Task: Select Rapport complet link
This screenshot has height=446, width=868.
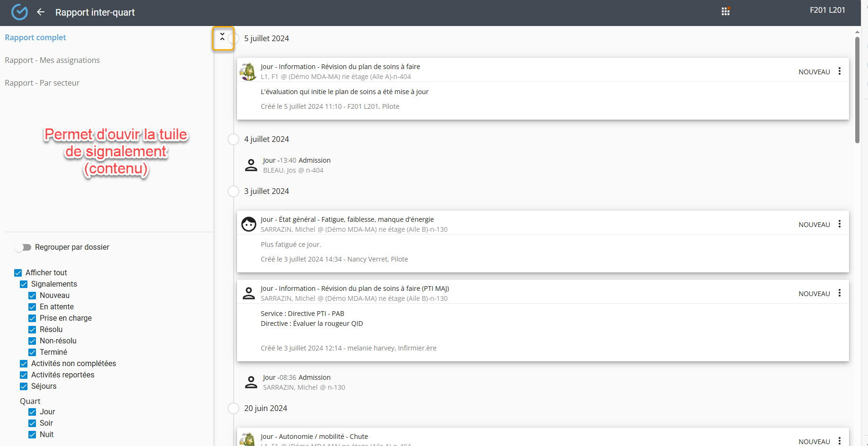Action: click(35, 37)
